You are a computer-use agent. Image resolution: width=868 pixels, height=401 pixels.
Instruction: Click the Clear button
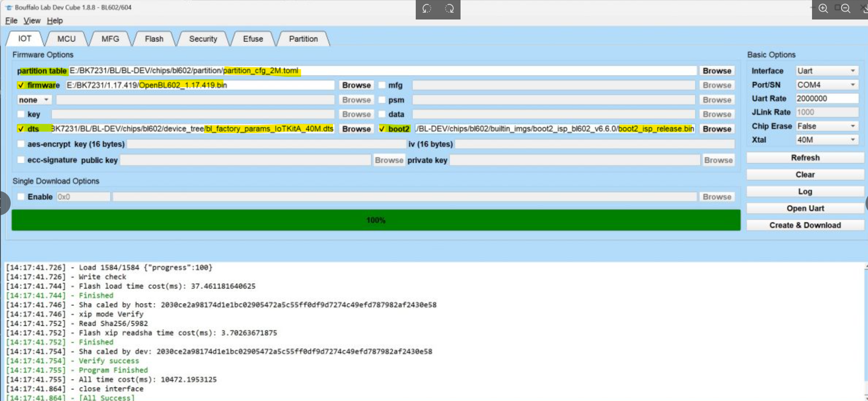[805, 174]
